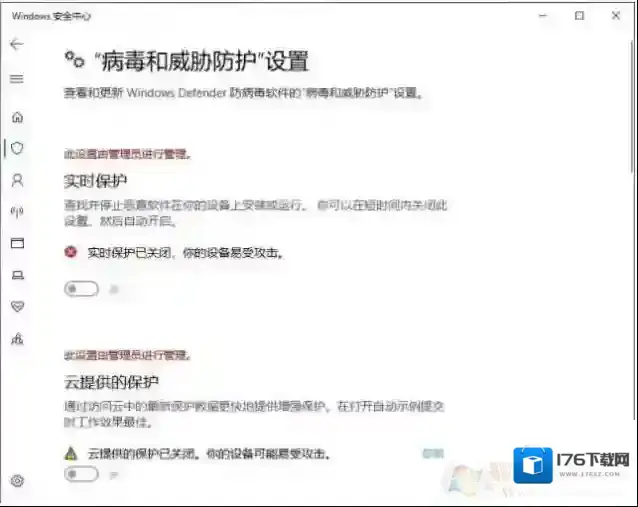
Task: Open the Home page icon in sidebar
Action: [x=17, y=117]
